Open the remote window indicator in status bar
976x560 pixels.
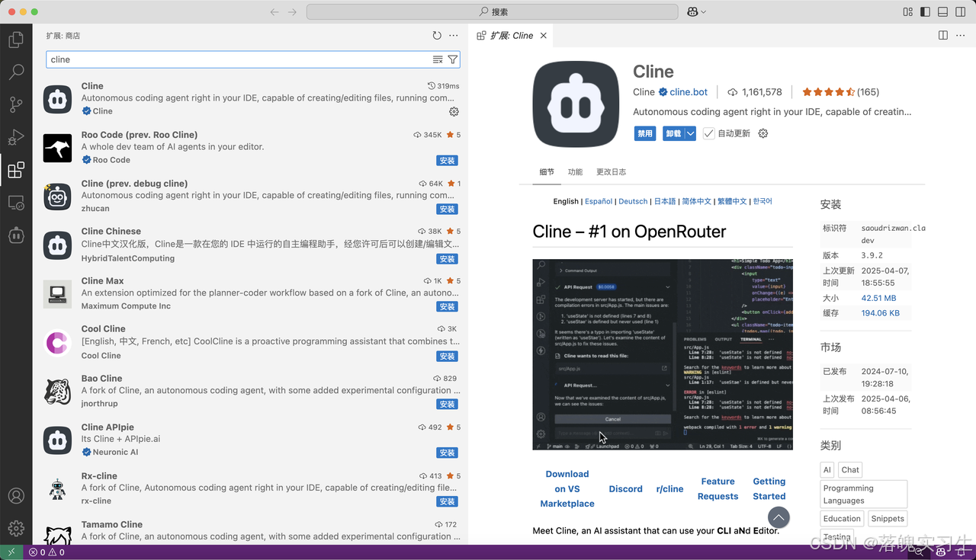point(11,552)
